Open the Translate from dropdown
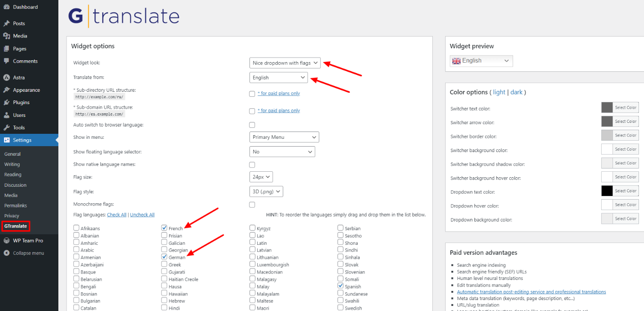Screen dimensions: 644x311 point(279,78)
